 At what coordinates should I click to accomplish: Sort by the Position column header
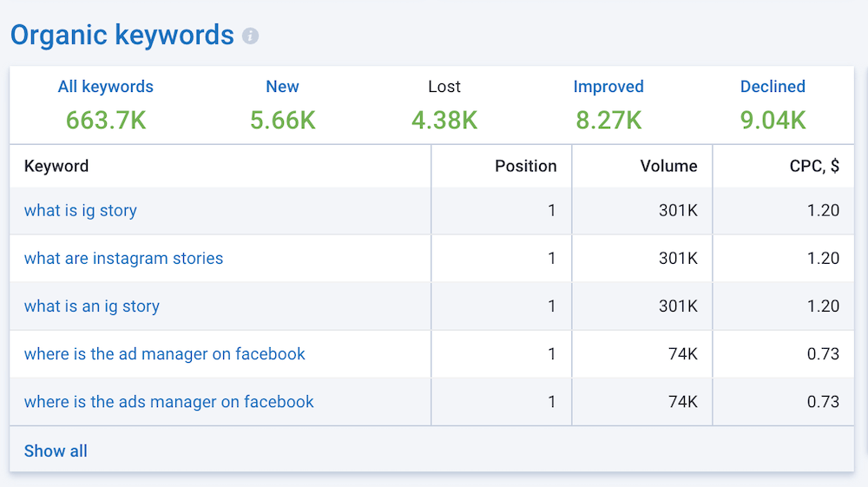pyautogui.click(x=526, y=166)
